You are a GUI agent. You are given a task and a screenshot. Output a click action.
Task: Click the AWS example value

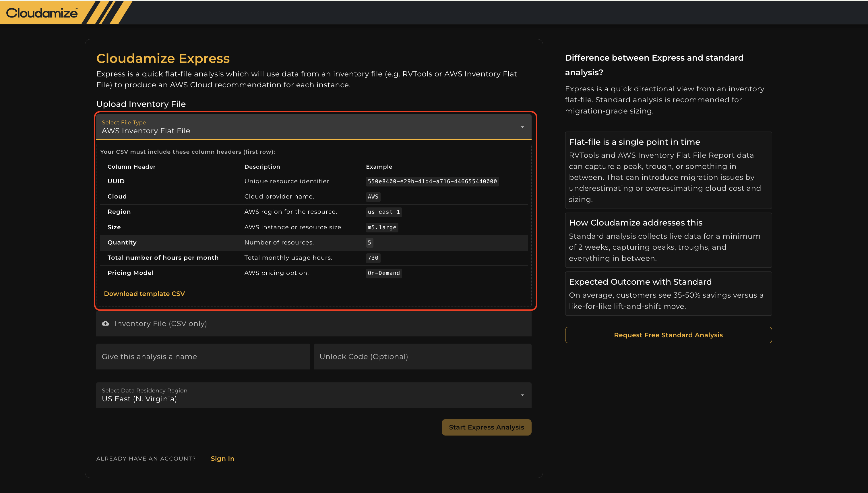coord(373,197)
